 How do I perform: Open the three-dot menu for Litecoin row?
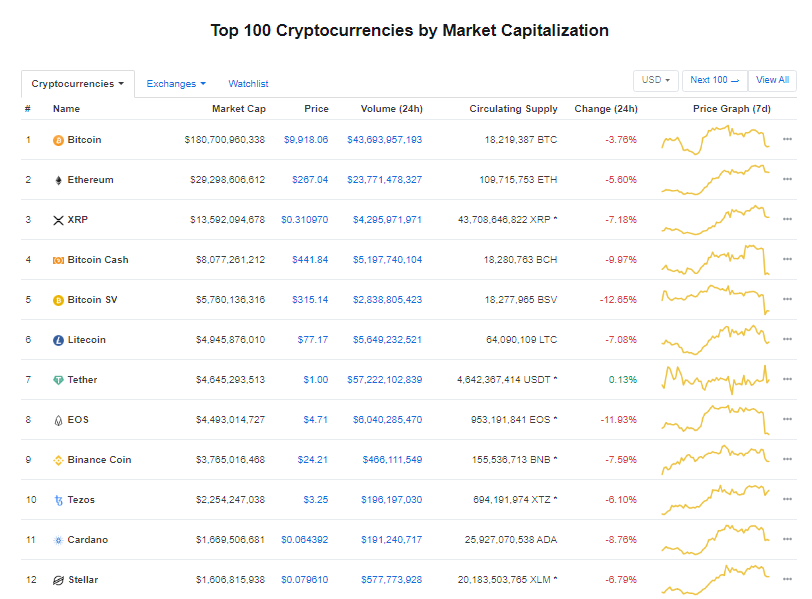pyautogui.click(x=787, y=339)
